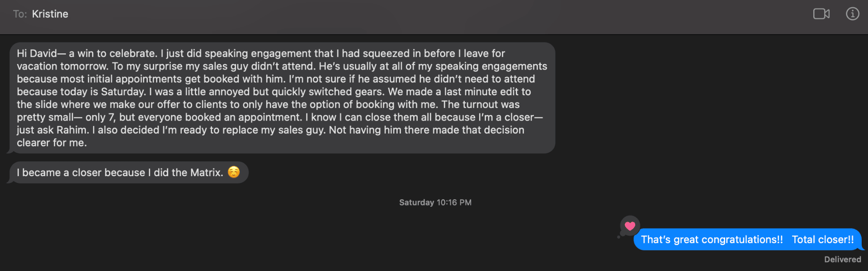Click the name "Rahim" in the message

point(74,130)
